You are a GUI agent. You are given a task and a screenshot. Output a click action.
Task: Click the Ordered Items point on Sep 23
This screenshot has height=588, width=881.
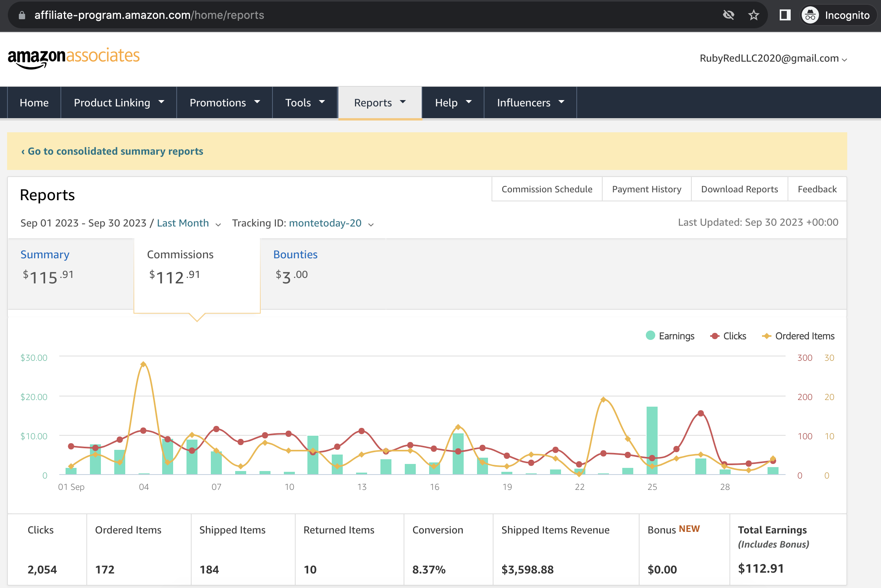(603, 400)
